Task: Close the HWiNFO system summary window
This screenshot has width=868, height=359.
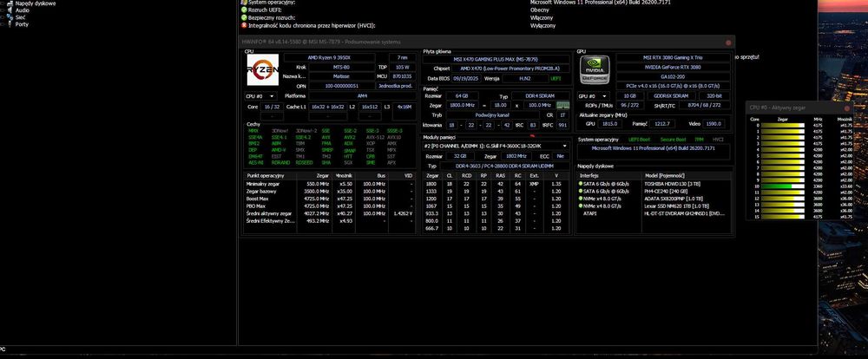Action: (x=728, y=42)
